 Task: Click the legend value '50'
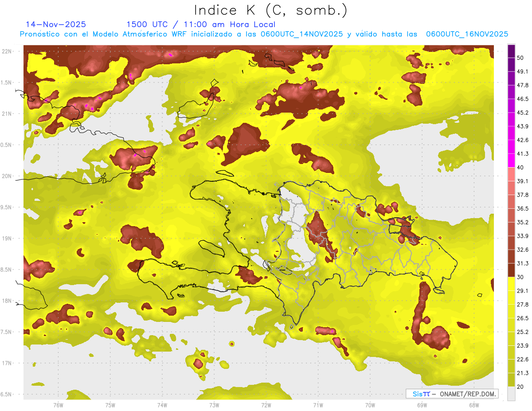coord(520,58)
